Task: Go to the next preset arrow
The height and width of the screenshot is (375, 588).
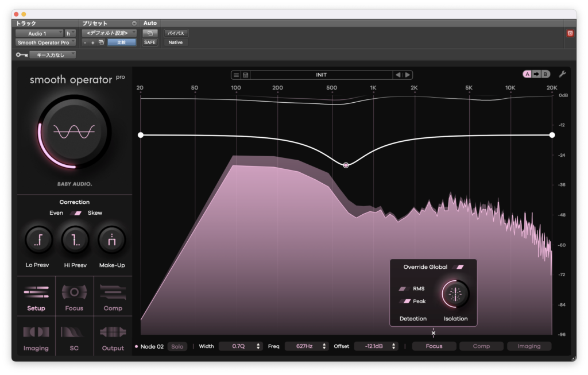Action: click(x=407, y=75)
